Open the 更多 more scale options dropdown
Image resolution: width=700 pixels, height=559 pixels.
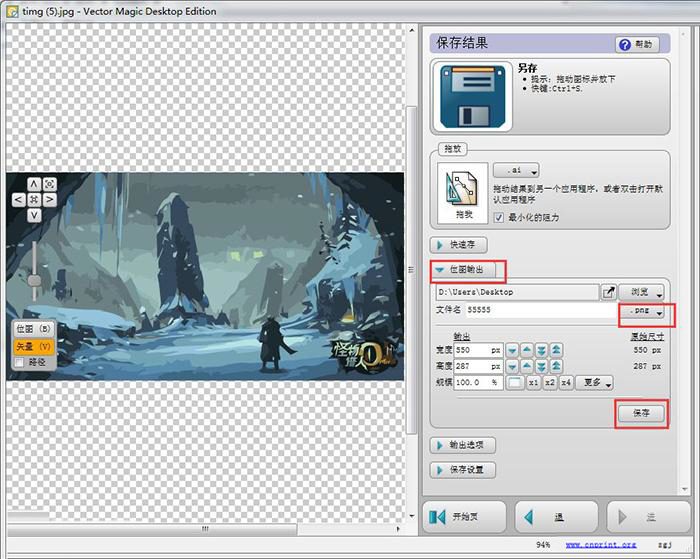pyautogui.click(x=594, y=383)
